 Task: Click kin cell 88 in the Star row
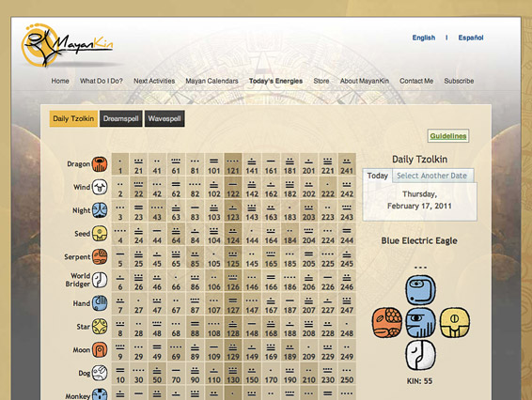pyautogui.click(x=195, y=327)
